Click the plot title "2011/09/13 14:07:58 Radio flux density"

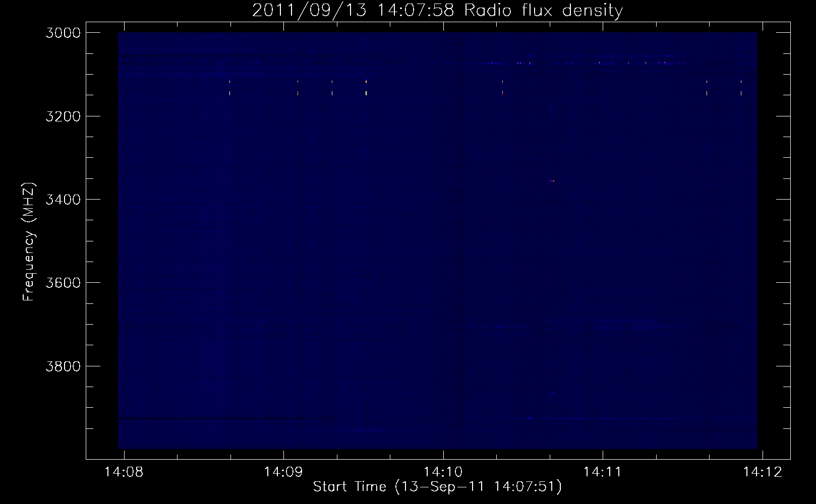[x=437, y=10]
